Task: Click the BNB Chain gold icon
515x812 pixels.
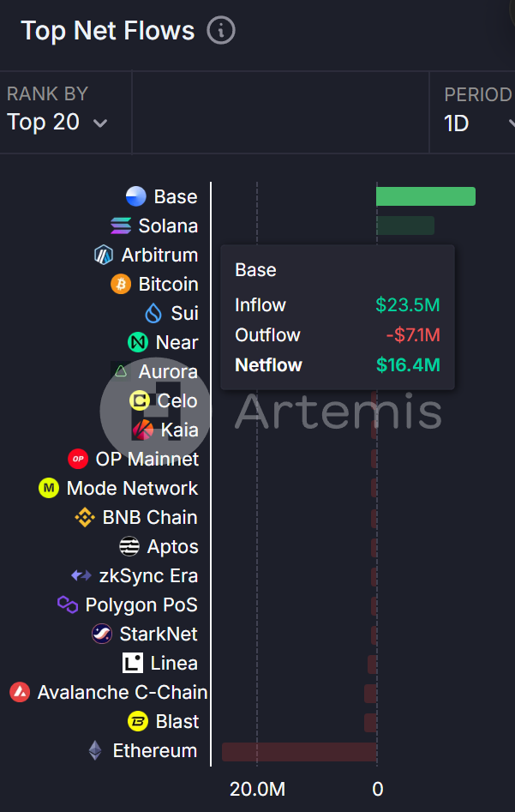Action: coord(85,517)
